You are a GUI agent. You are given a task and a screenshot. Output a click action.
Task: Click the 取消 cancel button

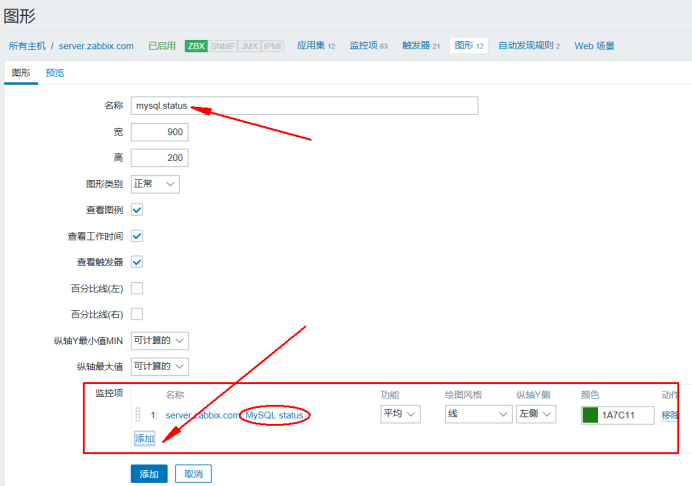193,474
